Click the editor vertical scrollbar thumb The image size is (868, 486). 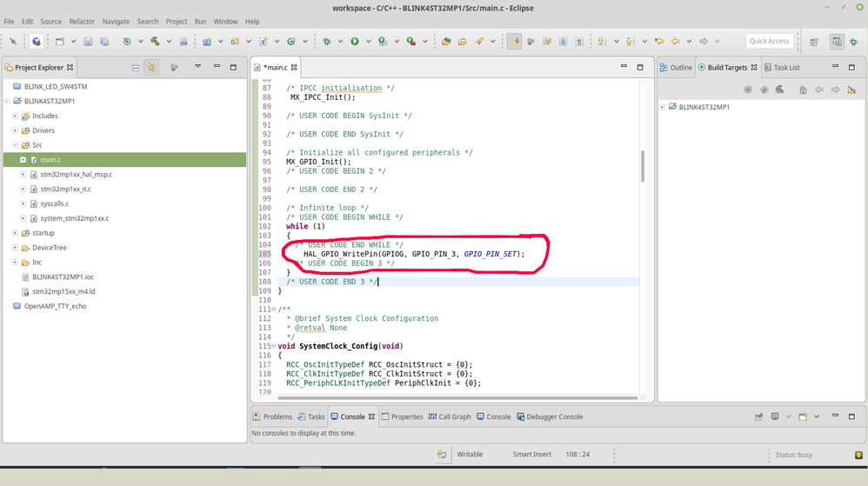click(x=642, y=166)
